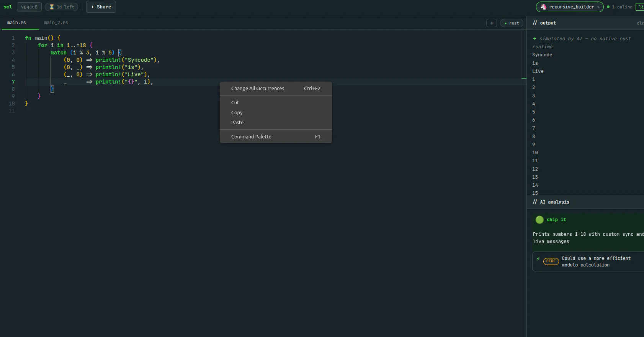Click the println!("Live") statement
Screen dimensions: 644x337
[x=123, y=74]
